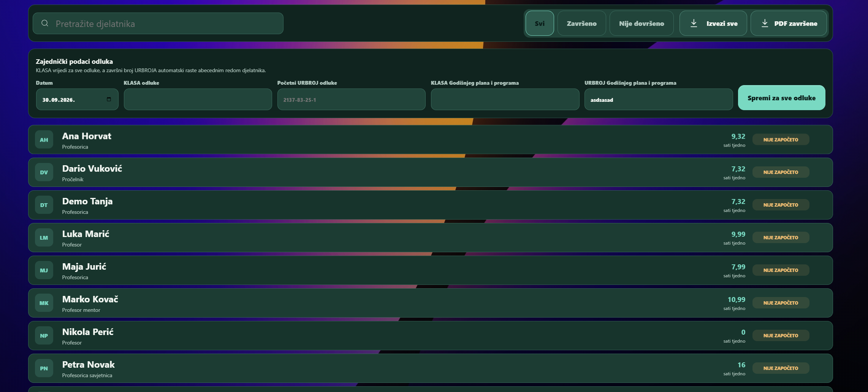Click the DV avatar for Dario Vuković
The width and height of the screenshot is (868, 392).
pyautogui.click(x=44, y=172)
